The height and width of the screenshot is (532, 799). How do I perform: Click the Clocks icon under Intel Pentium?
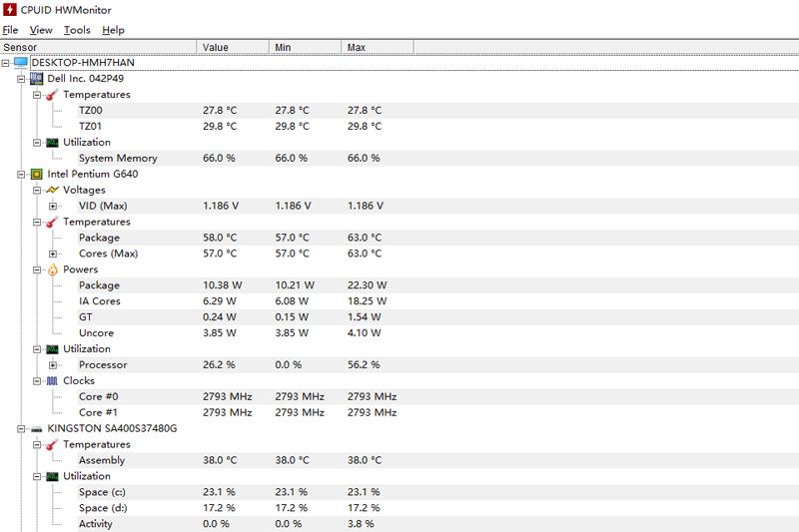coord(53,380)
